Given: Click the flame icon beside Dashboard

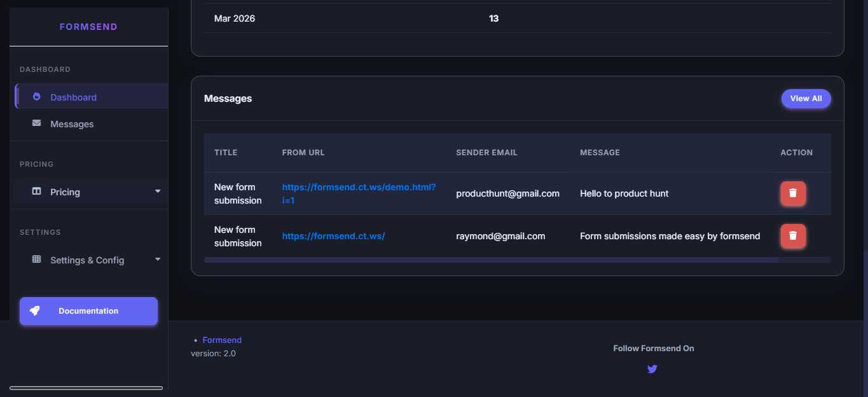Looking at the screenshot, I should pos(37,97).
